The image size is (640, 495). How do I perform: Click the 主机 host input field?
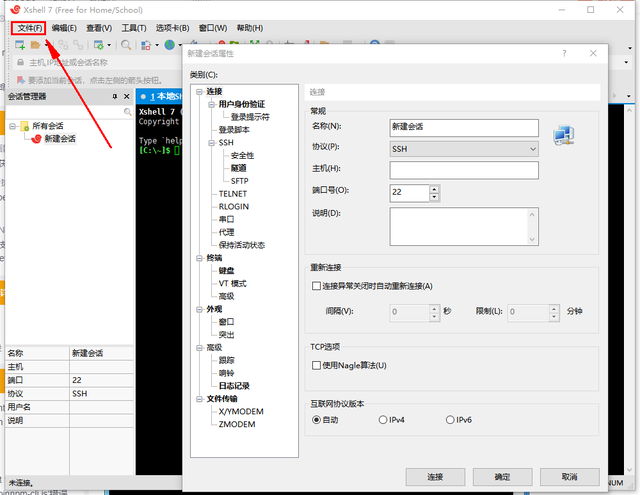pos(464,170)
